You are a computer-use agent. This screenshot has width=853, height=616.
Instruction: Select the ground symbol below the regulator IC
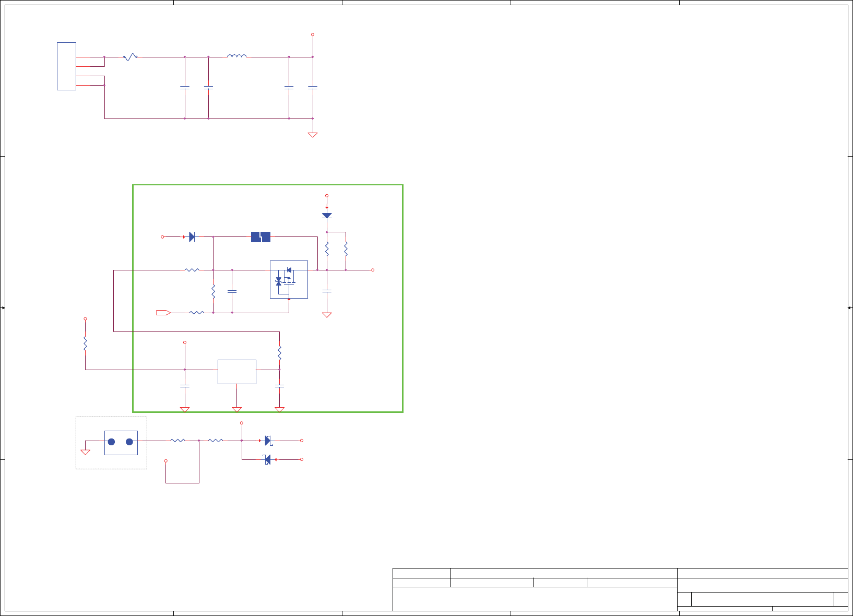(x=237, y=410)
